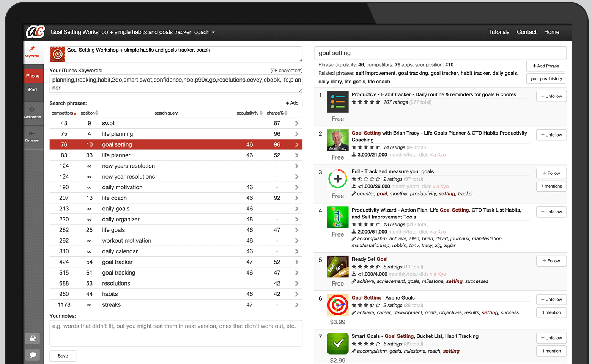The height and width of the screenshot is (364, 592).
Task: Expand the life planner row chevron
Action: pos(297,155)
